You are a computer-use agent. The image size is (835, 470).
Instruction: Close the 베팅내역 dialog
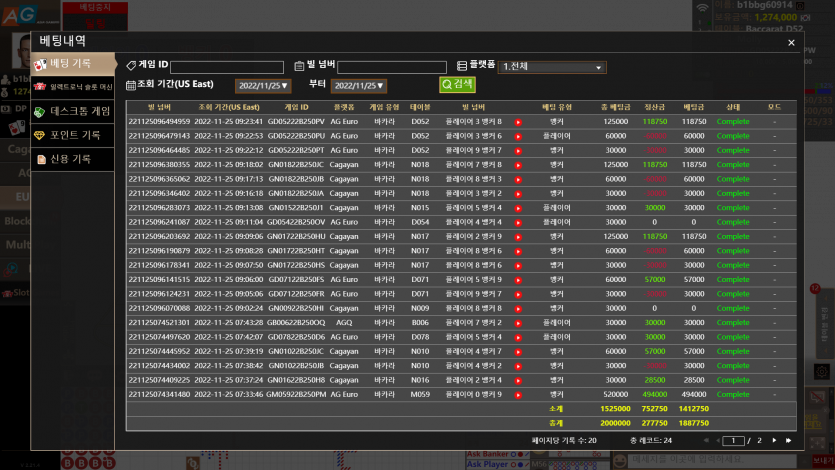[x=791, y=43]
